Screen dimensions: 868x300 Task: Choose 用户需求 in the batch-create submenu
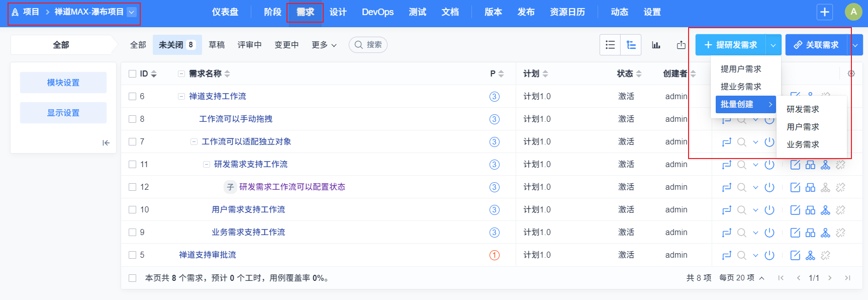click(x=803, y=127)
